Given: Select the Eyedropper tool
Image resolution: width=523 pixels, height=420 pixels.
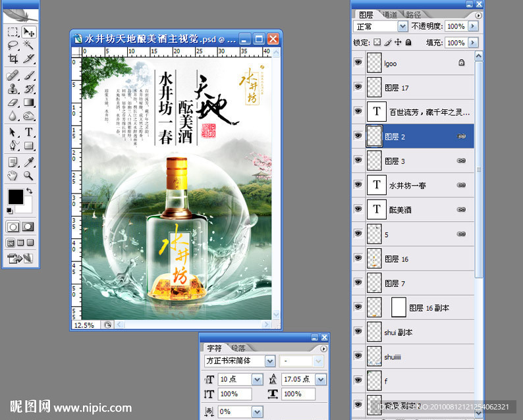Looking at the screenshot, I should pos(29,163).
